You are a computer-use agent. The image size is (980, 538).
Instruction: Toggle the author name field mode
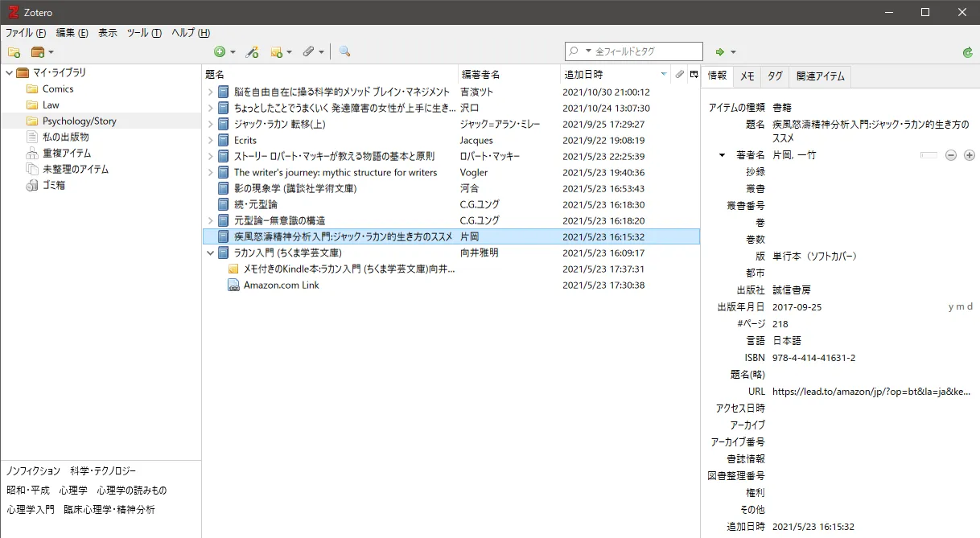pos(929,155)
